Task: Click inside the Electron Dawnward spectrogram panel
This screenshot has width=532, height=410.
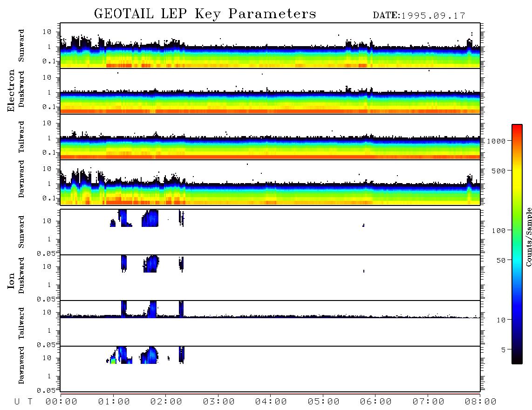Action: (270, 183)
